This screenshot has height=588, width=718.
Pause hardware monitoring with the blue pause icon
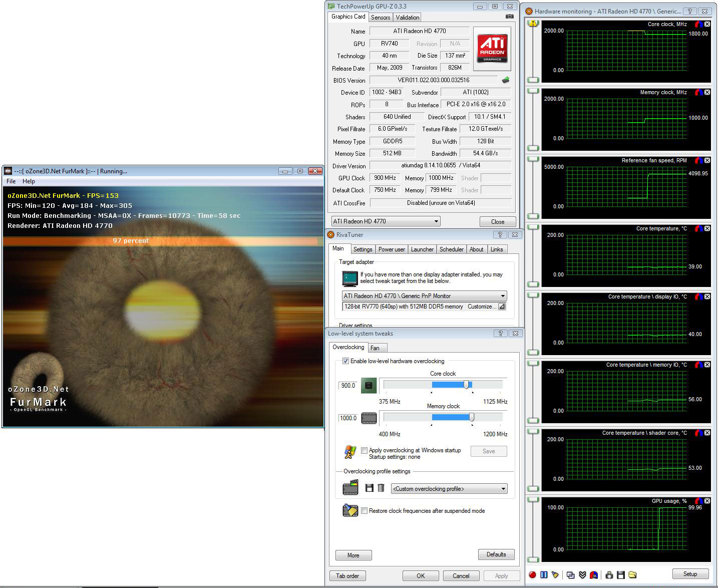544,574
